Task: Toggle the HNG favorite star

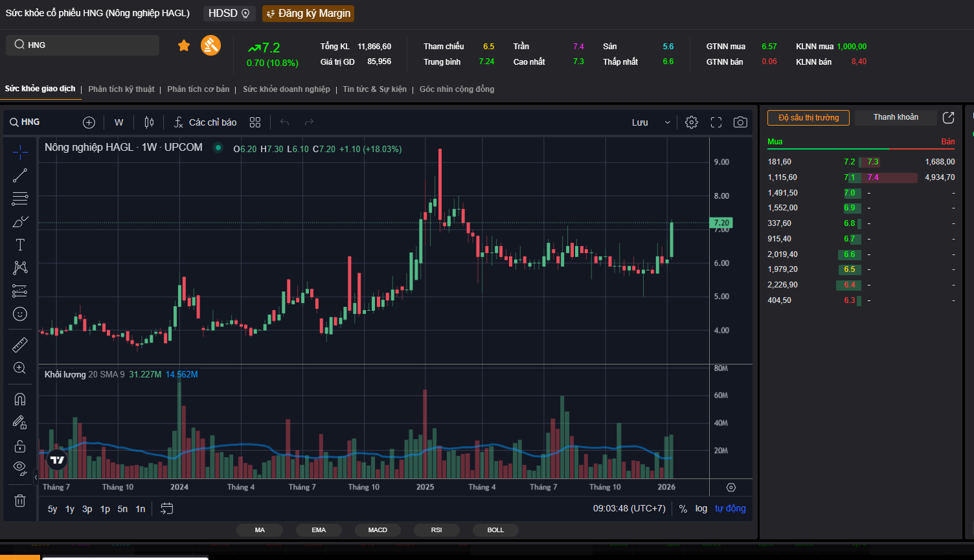Action: (x=184, y=45)
